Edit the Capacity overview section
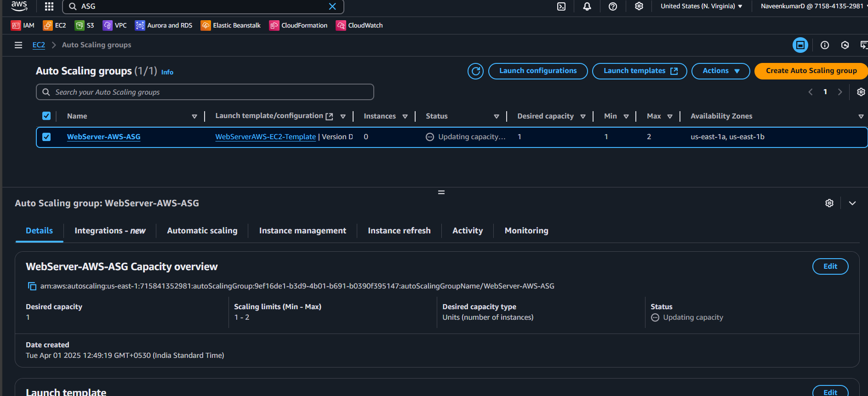This screenshot has height=396, width=868. point(830,266)
